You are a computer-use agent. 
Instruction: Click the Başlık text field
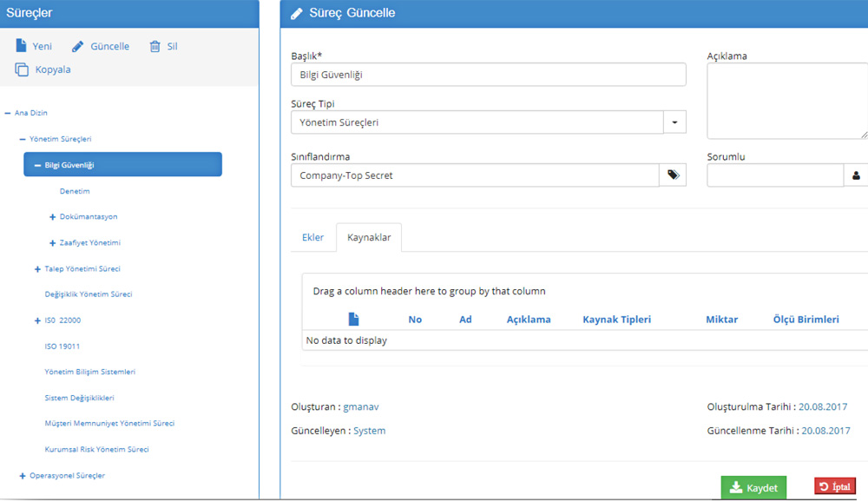click(488, 75)
